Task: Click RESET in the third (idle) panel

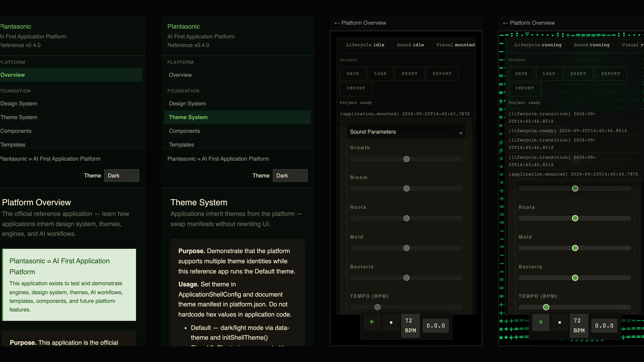Action: tap(410, 74)
